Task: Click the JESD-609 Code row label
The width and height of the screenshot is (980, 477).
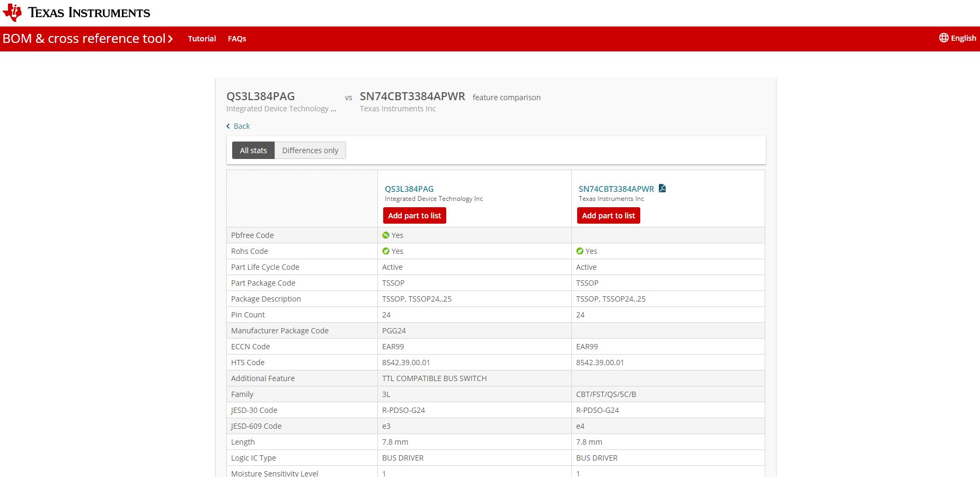Action: point(256,426)
